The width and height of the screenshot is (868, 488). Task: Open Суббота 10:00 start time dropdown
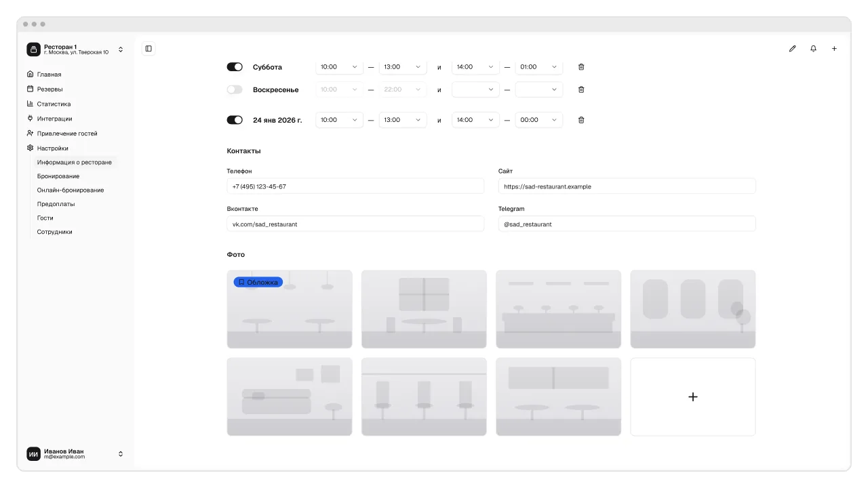coord(340,67)
